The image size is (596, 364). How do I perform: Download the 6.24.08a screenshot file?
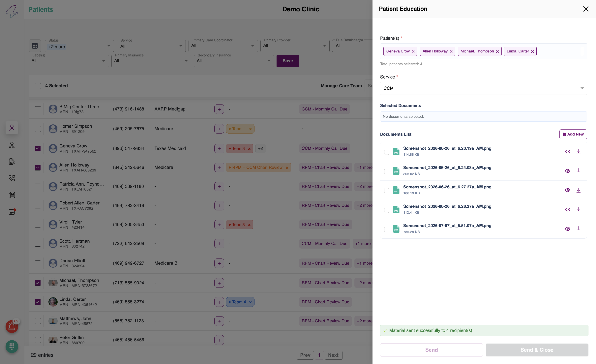(578, 171)
